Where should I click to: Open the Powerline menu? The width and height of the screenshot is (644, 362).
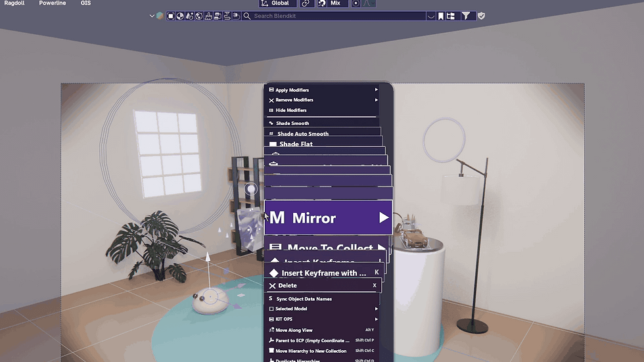pos(52,3)
